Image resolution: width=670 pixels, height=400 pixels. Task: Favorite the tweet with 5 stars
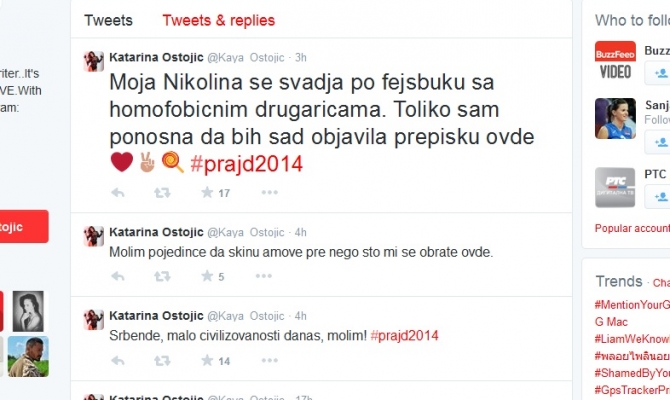(x=207, y=276)
